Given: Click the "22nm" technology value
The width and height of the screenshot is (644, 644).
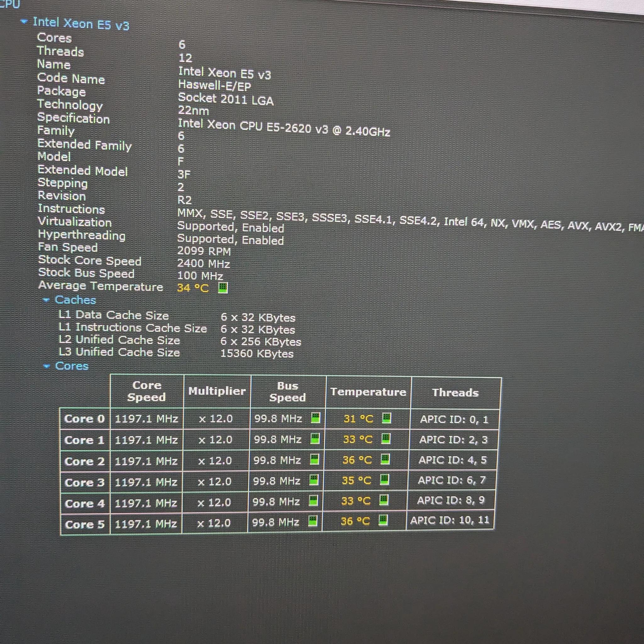Looking at the screenshot, I should (x=193, y=110).
